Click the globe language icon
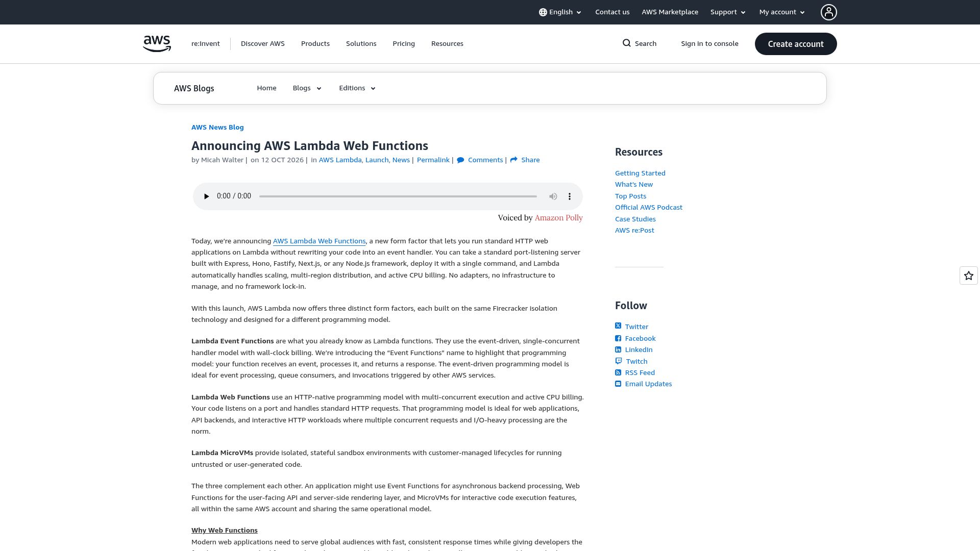Viewport: 980px width, 551px height. coord(543,12)
